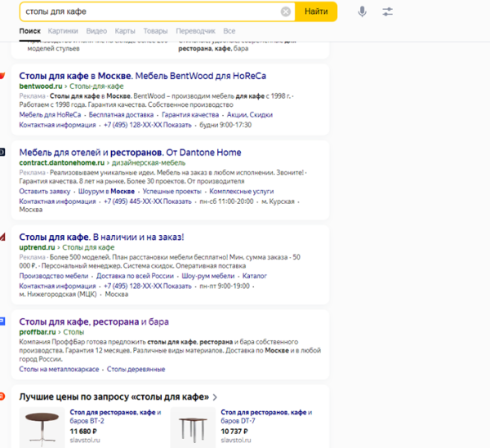Click the Uptrend site favicon
This screenshot has width=490, height=448.
(x=2, y=237)
